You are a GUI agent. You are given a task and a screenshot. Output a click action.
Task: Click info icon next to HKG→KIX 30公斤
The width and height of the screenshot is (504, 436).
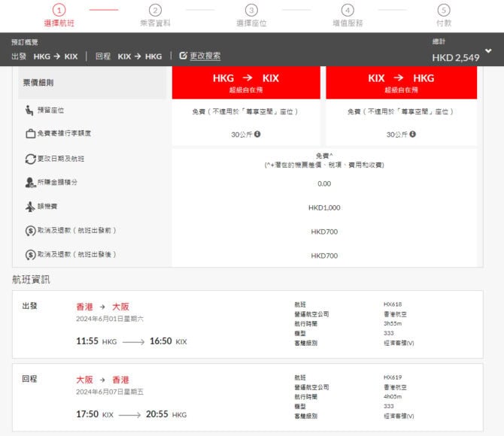[x=257, y=135]
